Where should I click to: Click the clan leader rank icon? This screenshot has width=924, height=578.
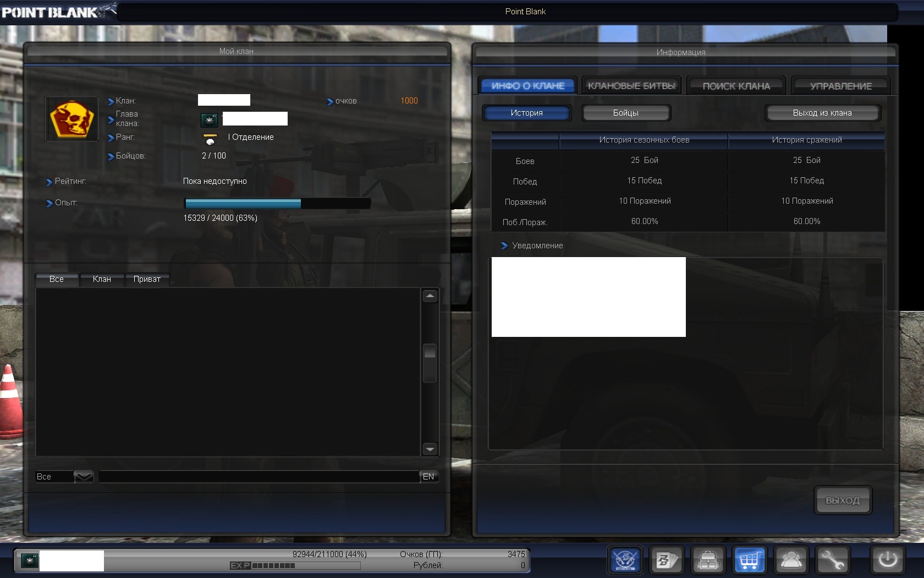(209, 119)
